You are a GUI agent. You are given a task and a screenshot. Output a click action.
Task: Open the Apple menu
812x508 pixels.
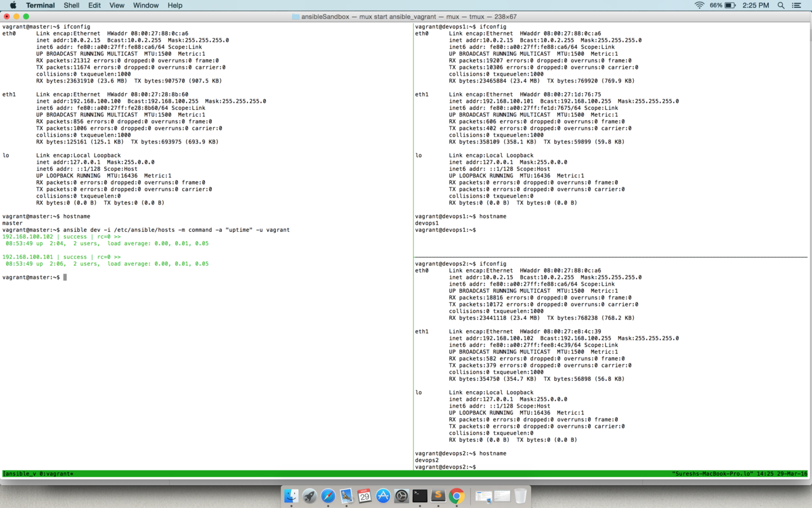tap(13, 5)
